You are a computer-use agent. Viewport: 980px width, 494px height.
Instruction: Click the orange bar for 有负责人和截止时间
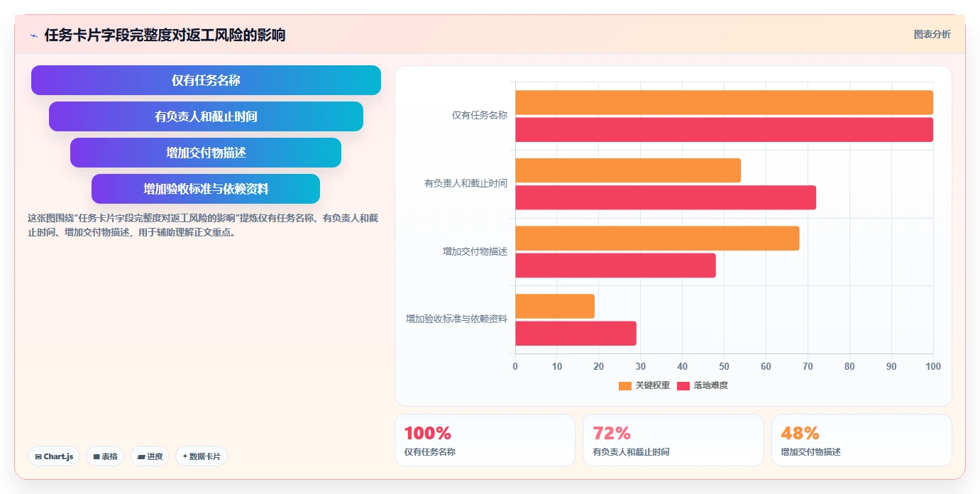pos(628,170)
